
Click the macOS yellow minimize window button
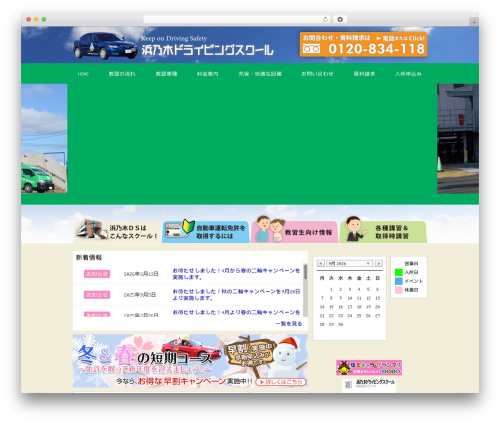36,19
